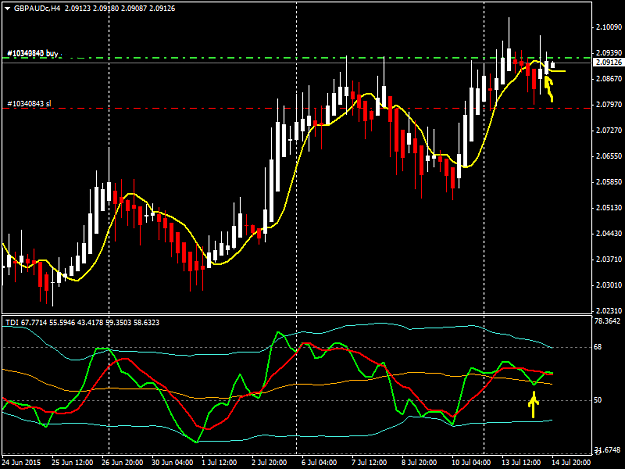Open the chart menu triangle beside GBPAUDc
The image size is (625, 469).
(7, 8)
